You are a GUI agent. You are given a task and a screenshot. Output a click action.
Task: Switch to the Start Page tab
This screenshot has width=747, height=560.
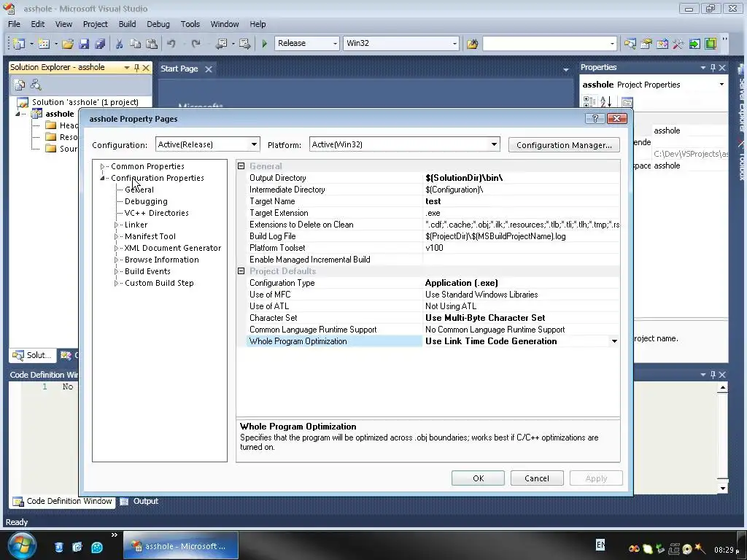click(179, 69)
